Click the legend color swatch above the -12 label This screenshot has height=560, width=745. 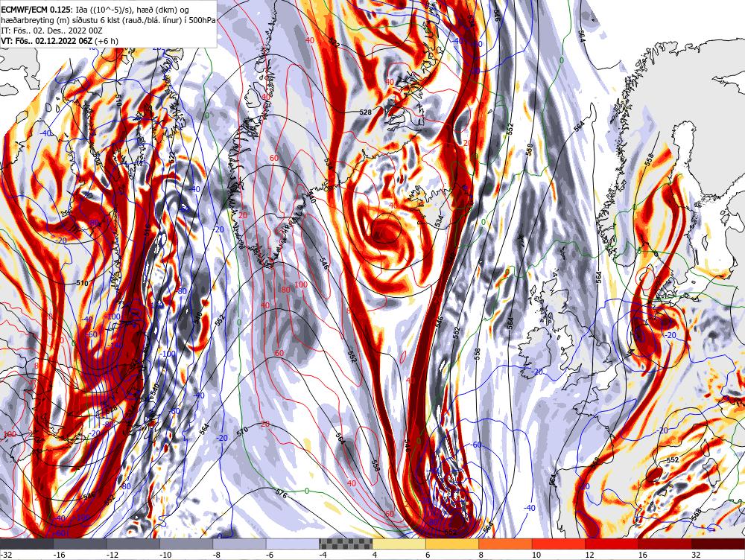tap(133, 544)
